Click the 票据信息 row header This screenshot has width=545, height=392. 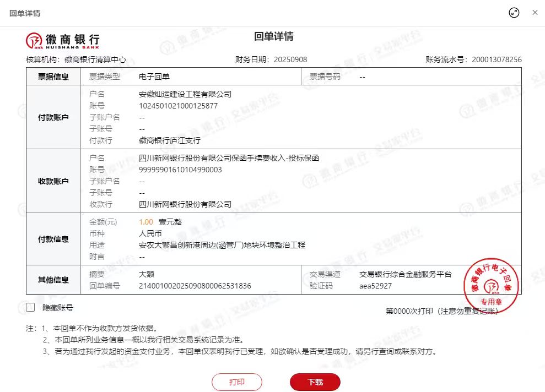pos(53,77)
